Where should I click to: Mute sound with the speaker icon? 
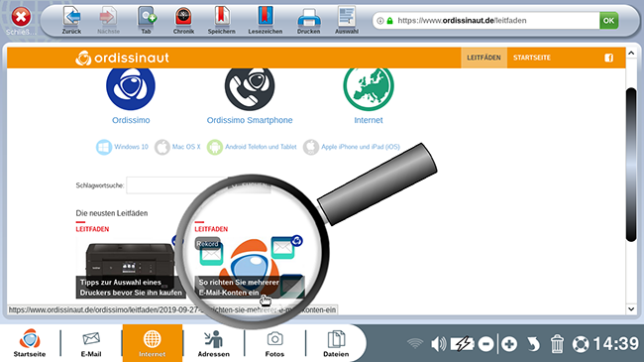[x=439, y=344]
